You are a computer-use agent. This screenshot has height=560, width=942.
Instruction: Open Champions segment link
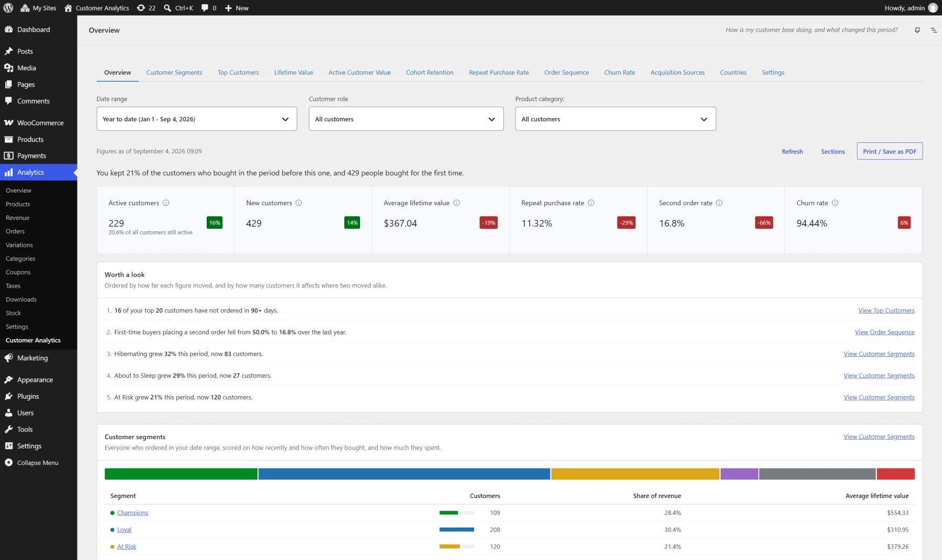point(132,513)
